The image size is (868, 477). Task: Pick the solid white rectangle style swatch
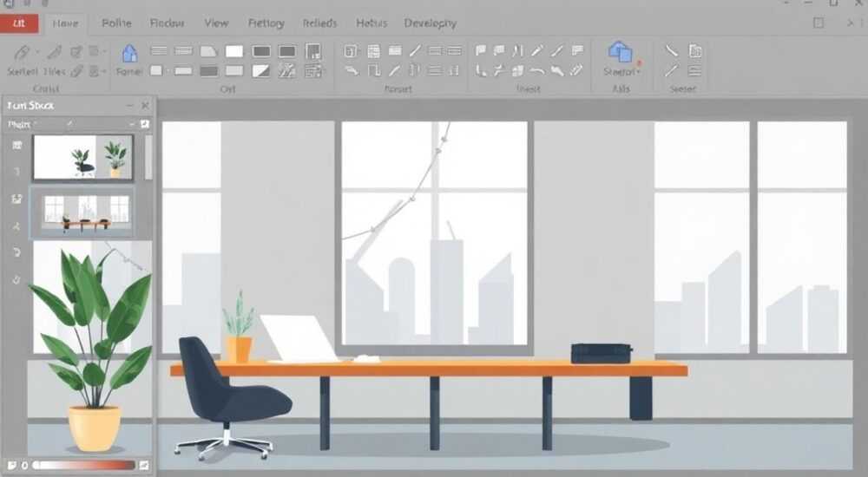(x=234, y=51)
